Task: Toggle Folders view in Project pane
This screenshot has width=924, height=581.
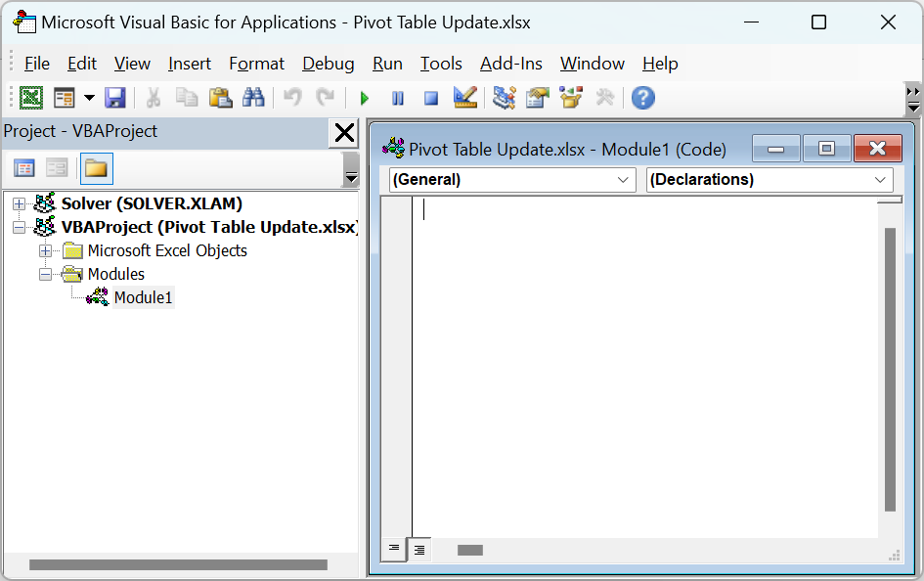Action: pos(96,169)
